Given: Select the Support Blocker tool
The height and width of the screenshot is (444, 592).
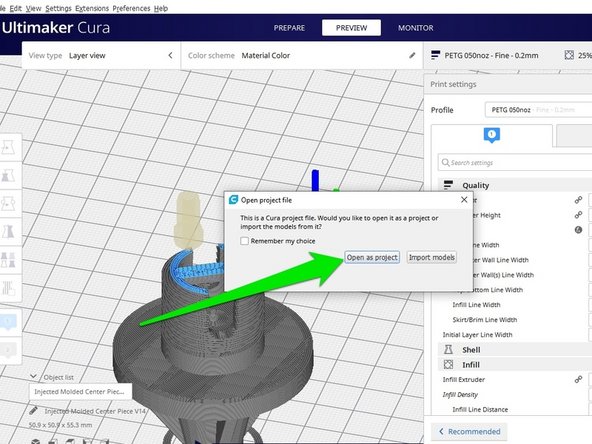Looking at the screenshot, I should pyautogui.click(x=8, y=288).
